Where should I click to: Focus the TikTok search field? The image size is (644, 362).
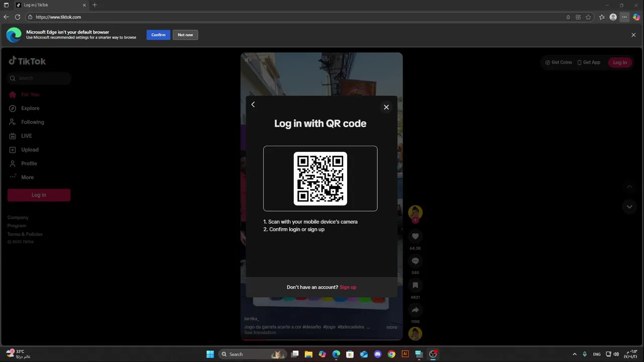tap(39, 78)
